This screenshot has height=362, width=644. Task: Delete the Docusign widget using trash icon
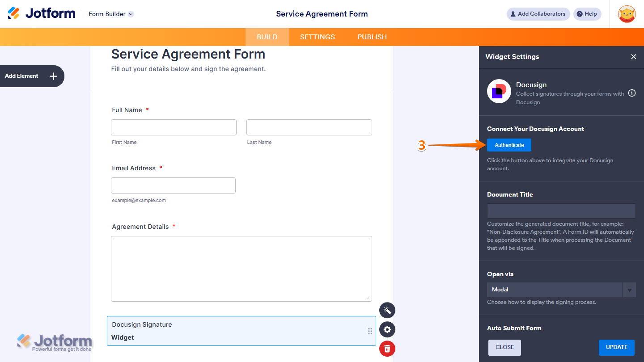[x=387, y=349]
